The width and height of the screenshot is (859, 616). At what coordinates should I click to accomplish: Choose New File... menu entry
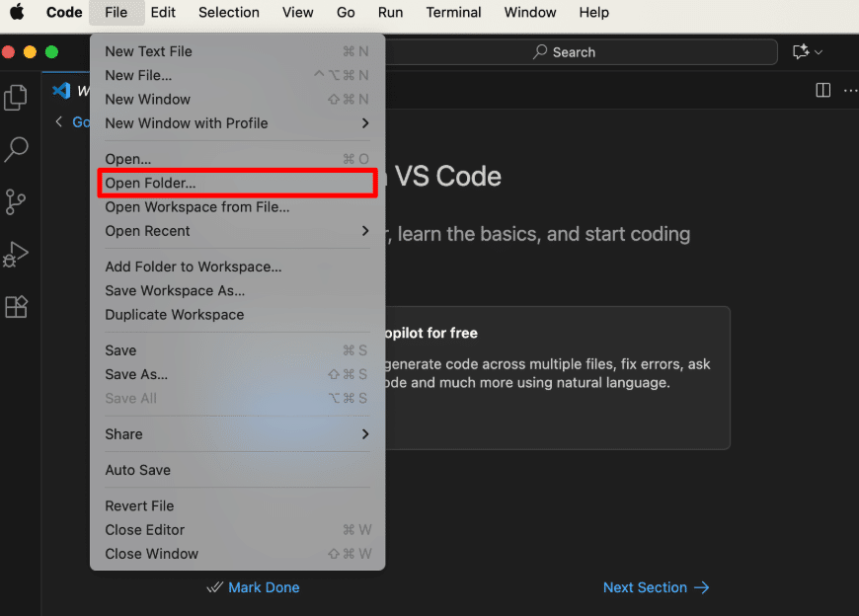pyautogui.click(x=237, y=76)
